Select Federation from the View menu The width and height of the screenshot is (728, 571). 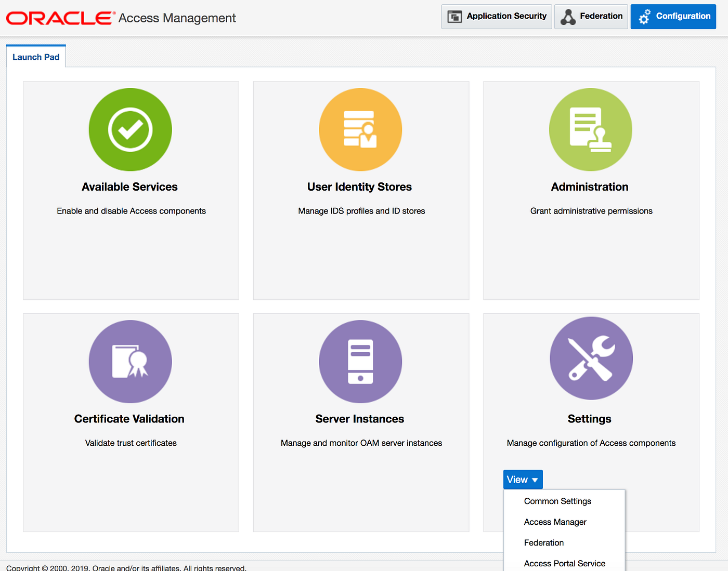[544, 542]
